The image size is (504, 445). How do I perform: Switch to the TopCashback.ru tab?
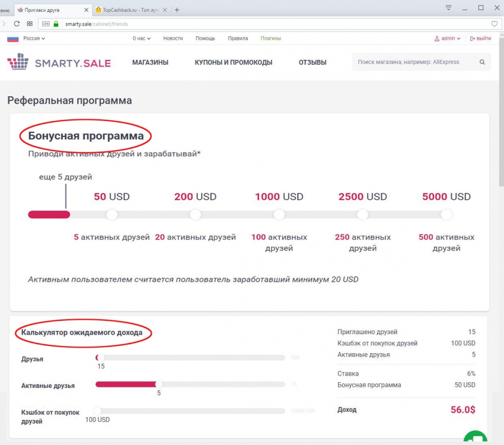pos(129,10)
